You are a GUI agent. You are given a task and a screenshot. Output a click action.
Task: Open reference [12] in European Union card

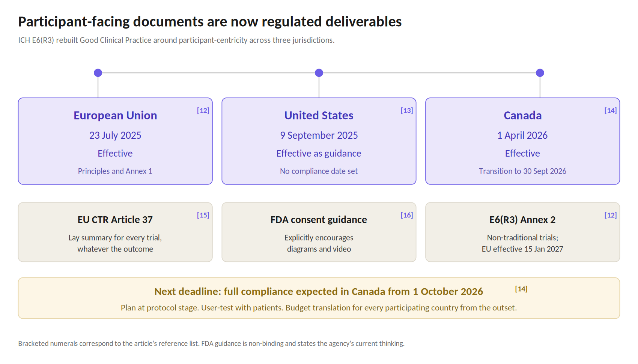point(203,111)
